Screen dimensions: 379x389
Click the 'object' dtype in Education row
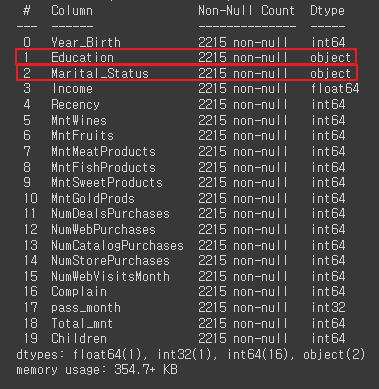331,58
